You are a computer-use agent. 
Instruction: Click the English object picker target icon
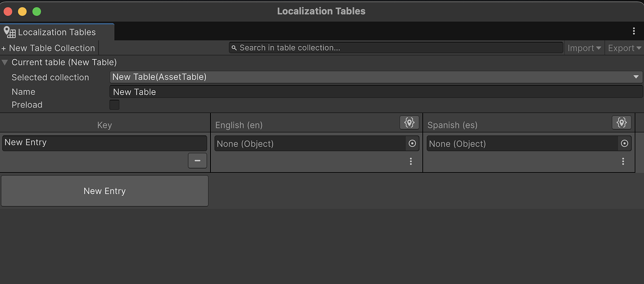click(412, 143)
